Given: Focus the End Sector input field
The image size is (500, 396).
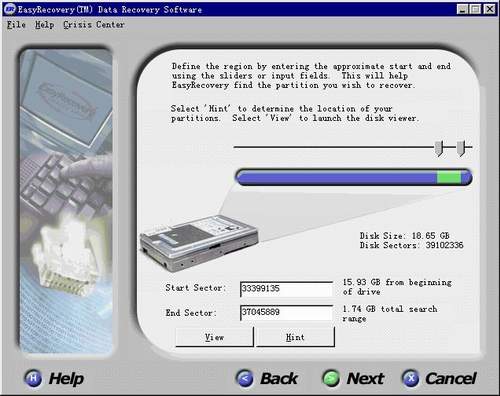Looking at the screenshot, I should click(x=286, y=313).
